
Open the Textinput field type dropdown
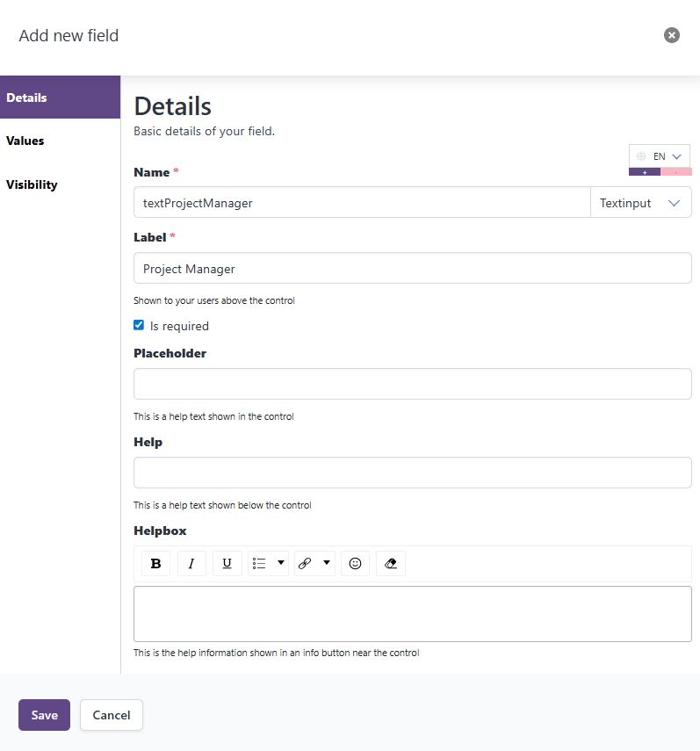(x=640, y=202)
